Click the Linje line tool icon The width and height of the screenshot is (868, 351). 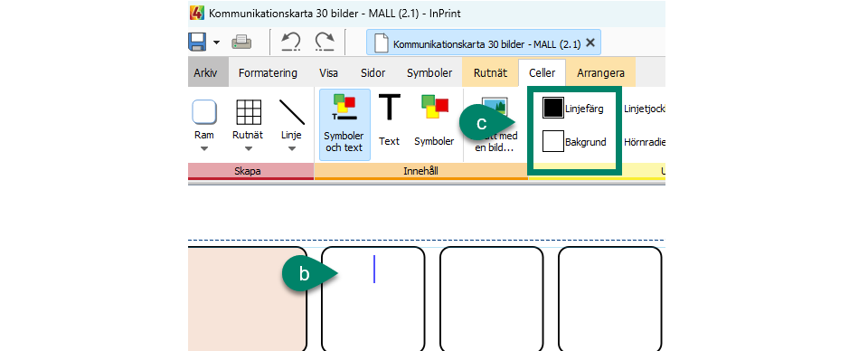(292, 112)
